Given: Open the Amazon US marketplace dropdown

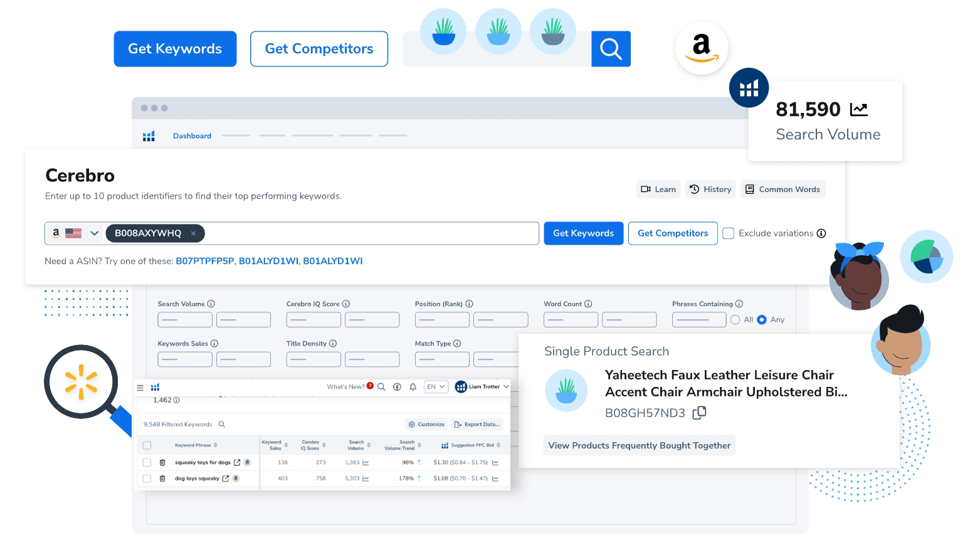Looking at the screenshot, I should [75, 233].
